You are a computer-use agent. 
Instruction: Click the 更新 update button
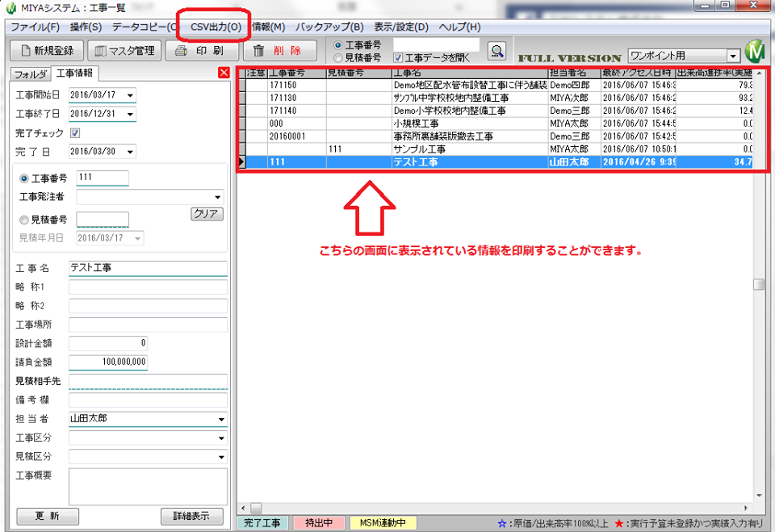pyautogui.click(x=48, y=516)
